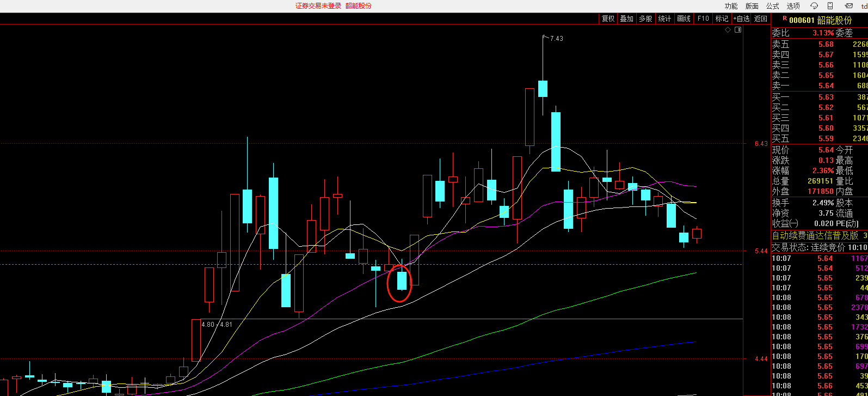Click the 5.44 price axis label

761,251
